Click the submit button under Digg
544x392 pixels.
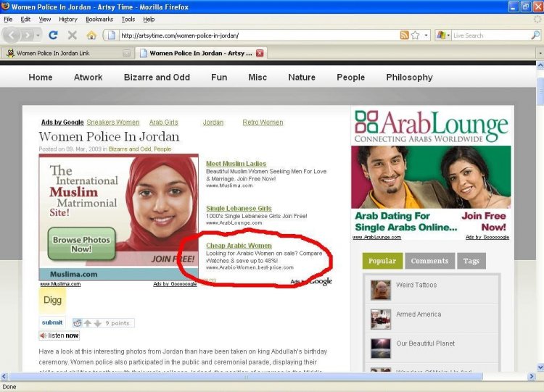click(x=52, y=322)
